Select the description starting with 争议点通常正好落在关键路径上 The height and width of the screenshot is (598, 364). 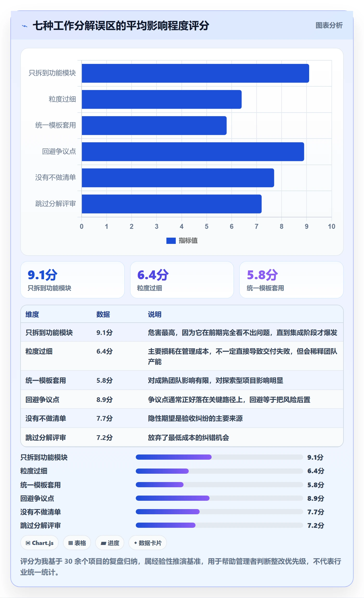229,400
